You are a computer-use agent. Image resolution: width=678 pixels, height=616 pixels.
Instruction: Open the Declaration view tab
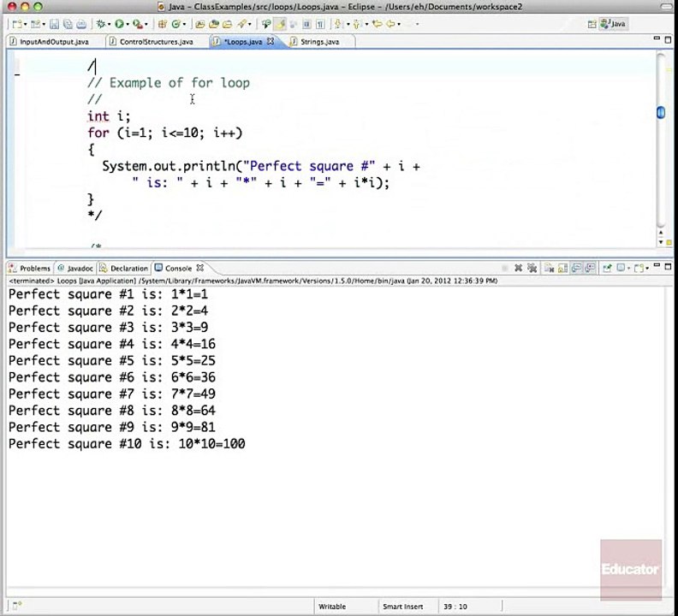(123, 269)
